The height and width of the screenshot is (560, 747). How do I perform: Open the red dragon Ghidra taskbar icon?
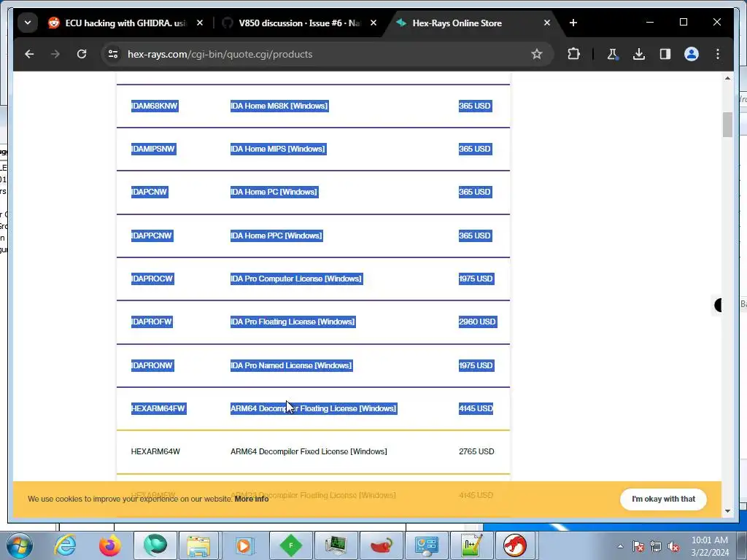(516, 545)
